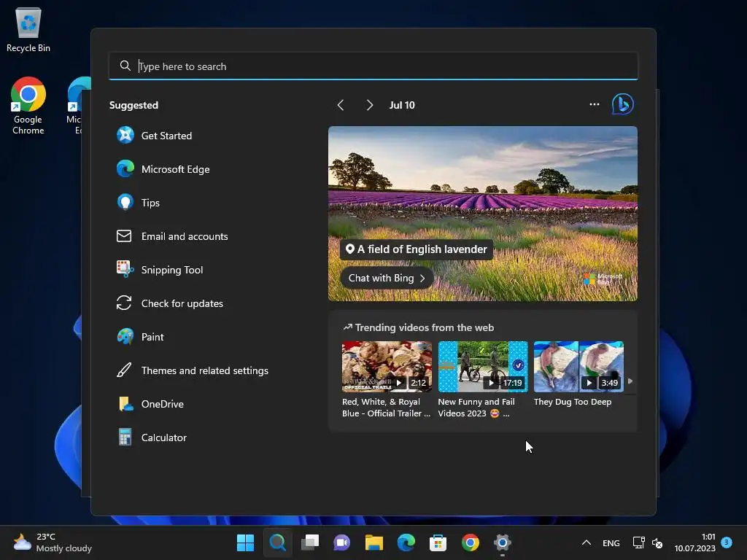
Task: Open the Tips lightbulb icon
Action: (x=125, y=203)
